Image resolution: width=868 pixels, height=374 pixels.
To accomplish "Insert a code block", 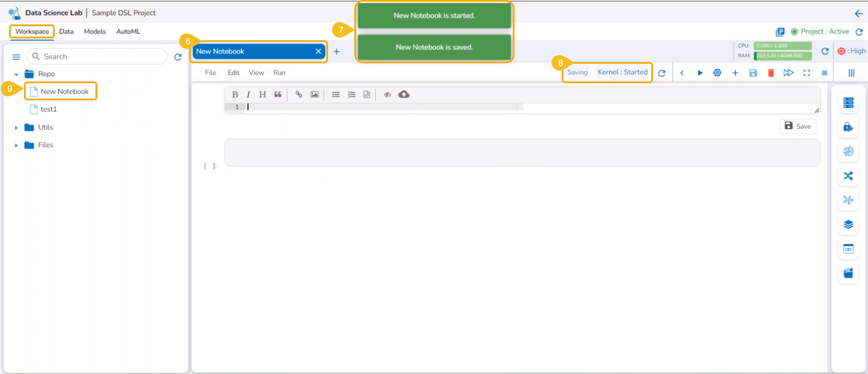I will point(367,95).
